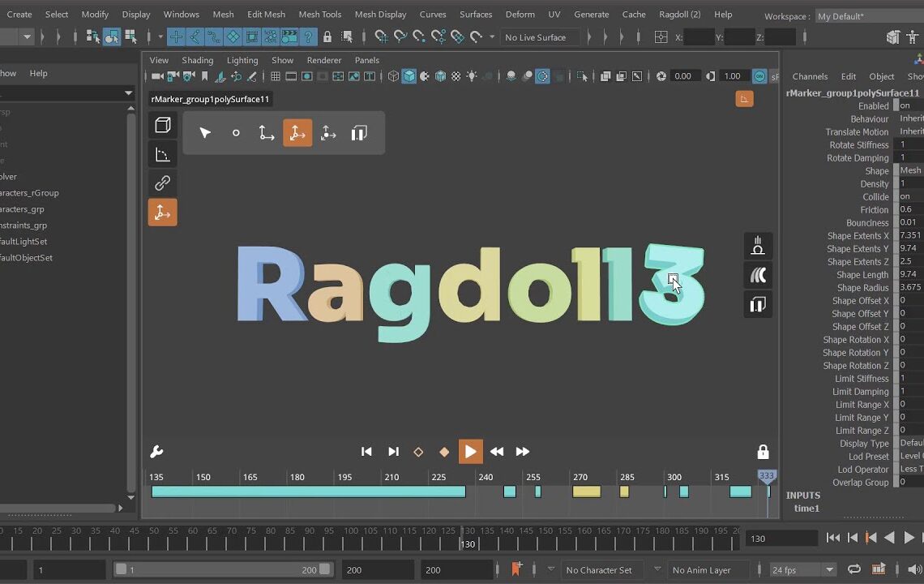
Task: Choose the arrow selection mode in the manipulator toolbar
Action: point(205,132)
